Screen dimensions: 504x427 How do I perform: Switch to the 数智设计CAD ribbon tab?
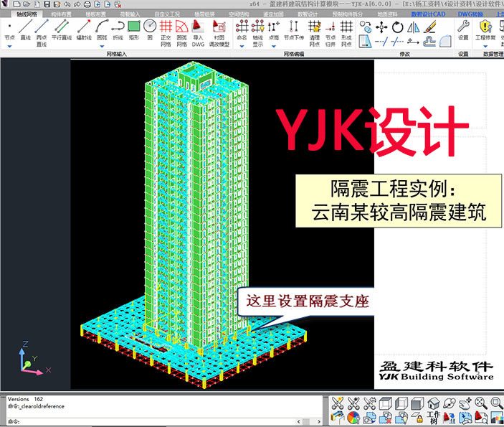[428, 14]
